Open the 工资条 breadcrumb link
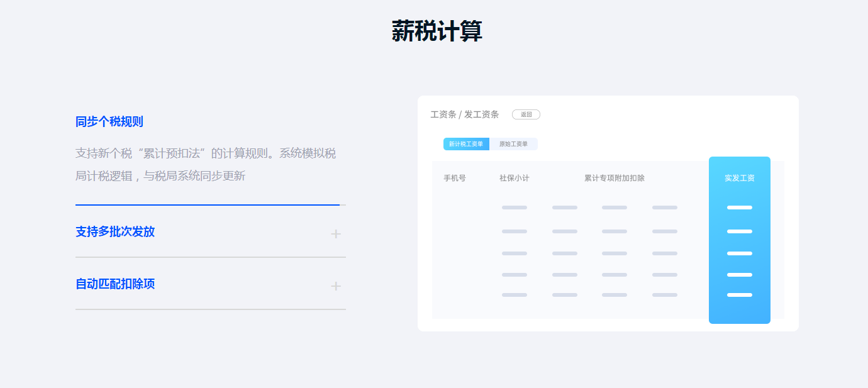Screen dimensions: 868x388 (x=443, y=114)
